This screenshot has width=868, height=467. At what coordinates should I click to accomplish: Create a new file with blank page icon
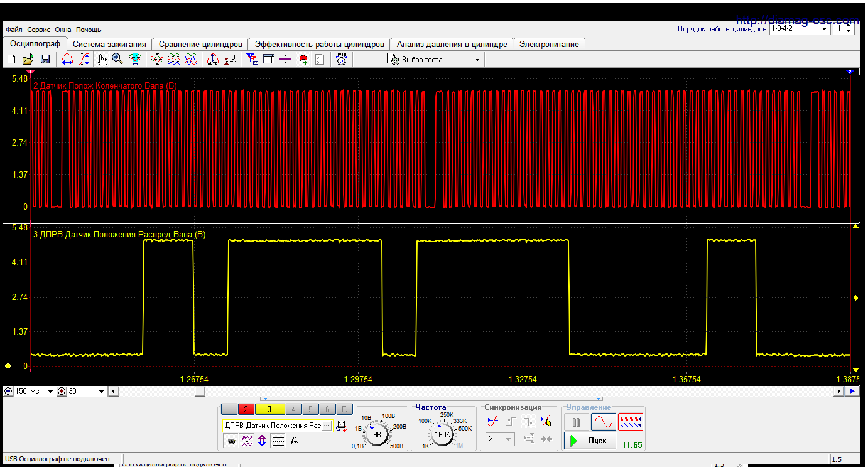[x=11, y=60]
